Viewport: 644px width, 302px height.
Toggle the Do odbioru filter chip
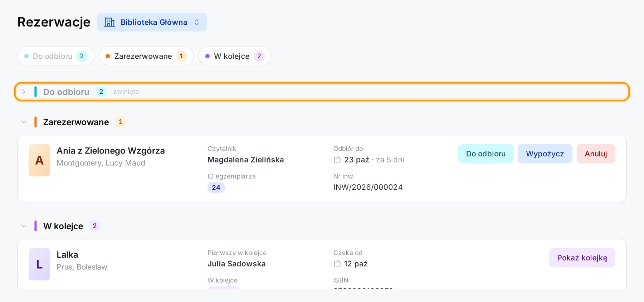click(x=56, y=56)
